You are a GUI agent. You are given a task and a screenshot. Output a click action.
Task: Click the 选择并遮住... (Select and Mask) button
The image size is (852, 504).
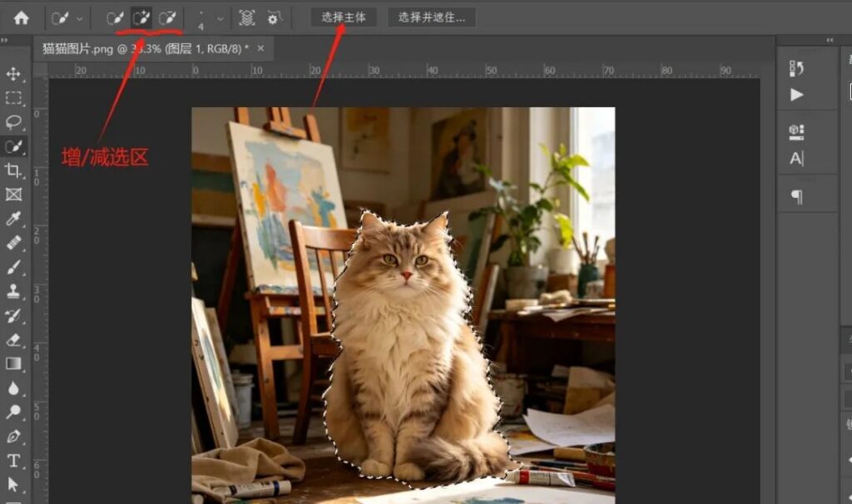[432, 17]
